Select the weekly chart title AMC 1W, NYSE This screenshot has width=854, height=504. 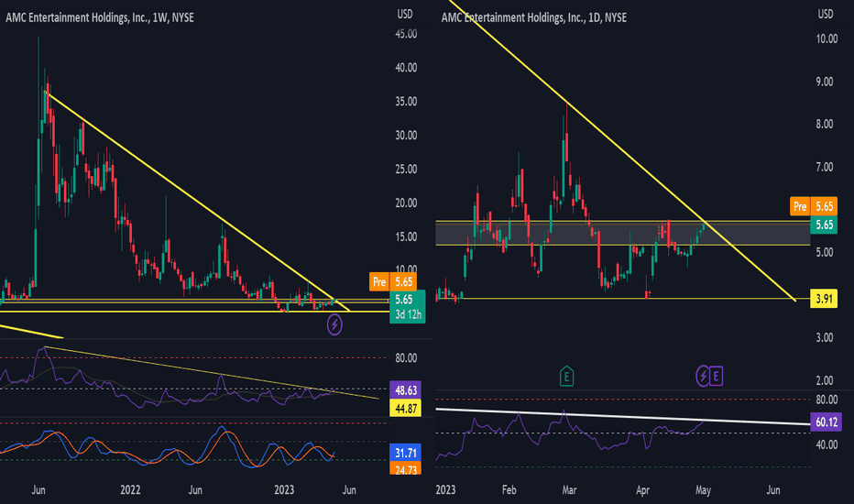point(100,17)
